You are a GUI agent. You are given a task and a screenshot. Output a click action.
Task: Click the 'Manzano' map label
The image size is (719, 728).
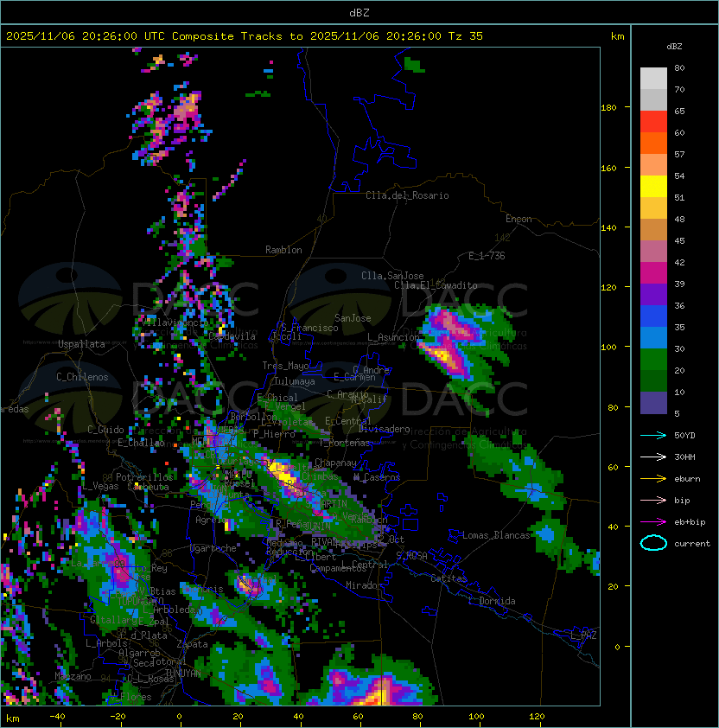click(x=73, y=676)
